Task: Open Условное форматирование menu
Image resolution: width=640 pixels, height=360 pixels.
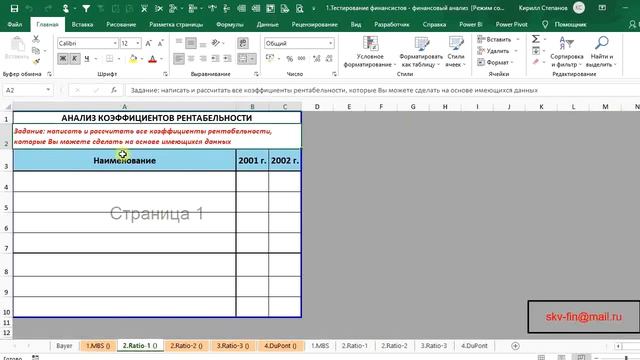Action: click(x=370, y=52)
